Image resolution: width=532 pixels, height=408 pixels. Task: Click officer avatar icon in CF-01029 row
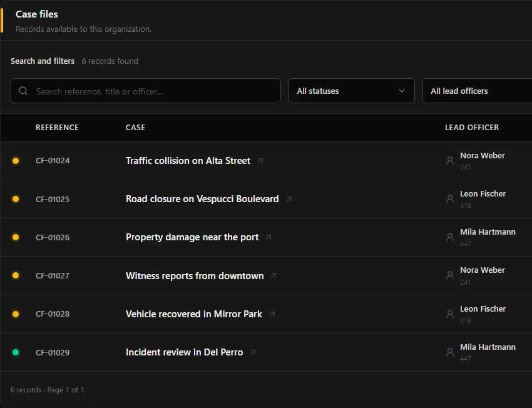click(x=450, y=352)
